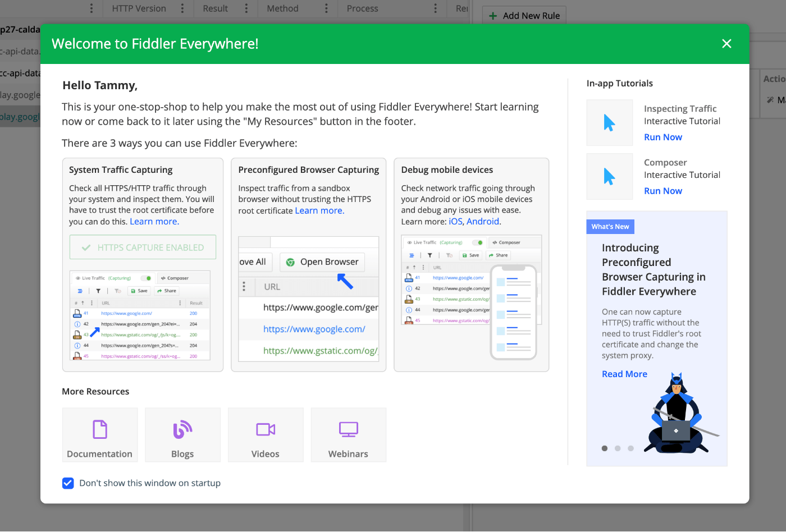Click the In-app Tutorials heading
This screenshot has width=786, height=532.
(x=620, y=83)
